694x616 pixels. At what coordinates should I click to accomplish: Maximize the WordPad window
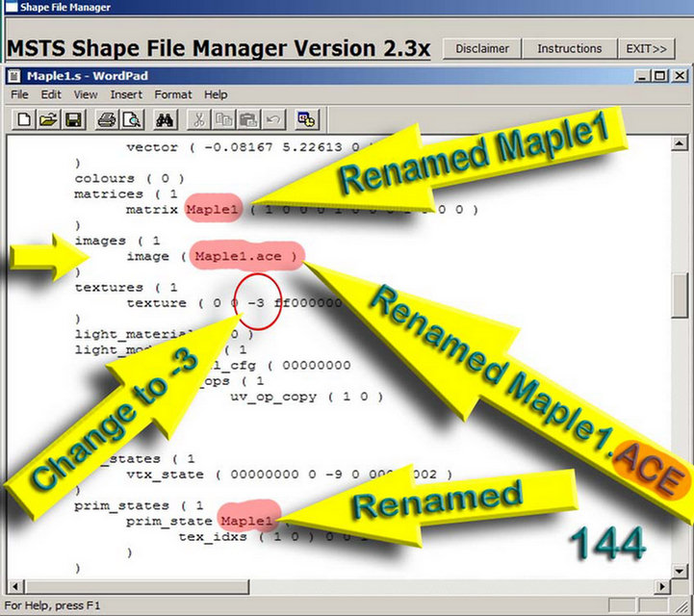[659, 76]
